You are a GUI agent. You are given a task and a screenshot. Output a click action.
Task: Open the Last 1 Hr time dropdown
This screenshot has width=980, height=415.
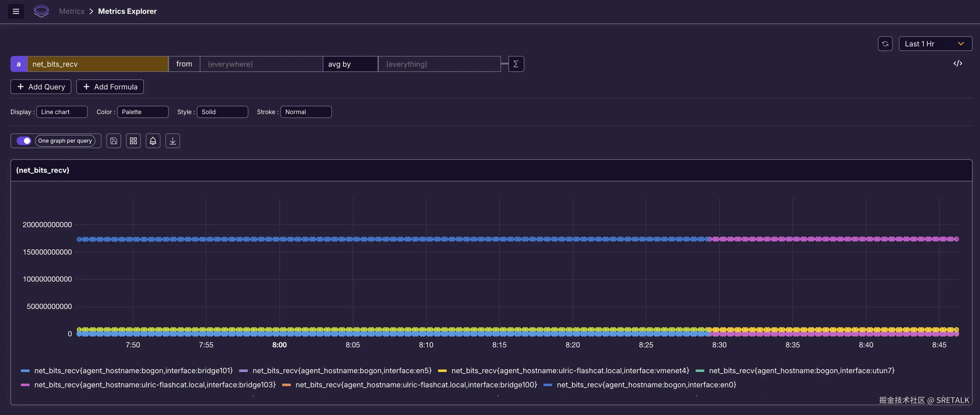[x=935, y=44]
